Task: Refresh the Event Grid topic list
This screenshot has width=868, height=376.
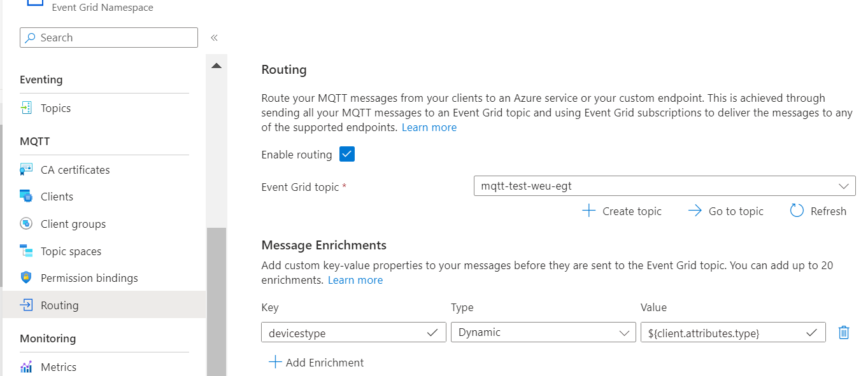Action: pos(818,211)
